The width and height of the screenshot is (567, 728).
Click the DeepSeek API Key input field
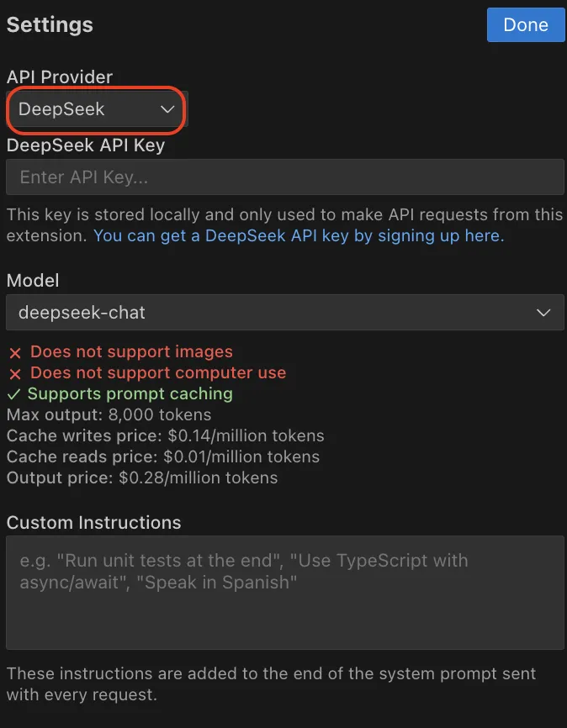tap(285, 177)
